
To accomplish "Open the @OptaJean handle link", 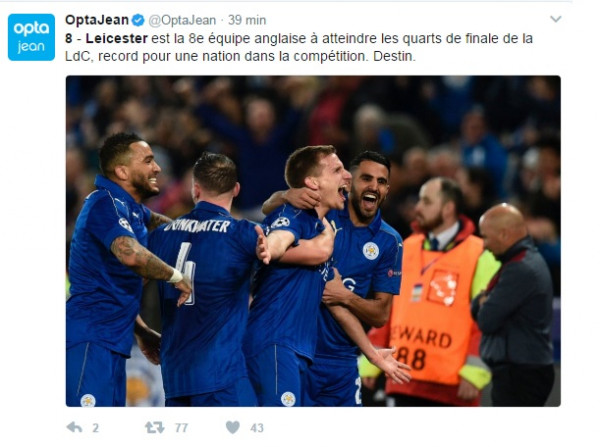I will 182,20.
